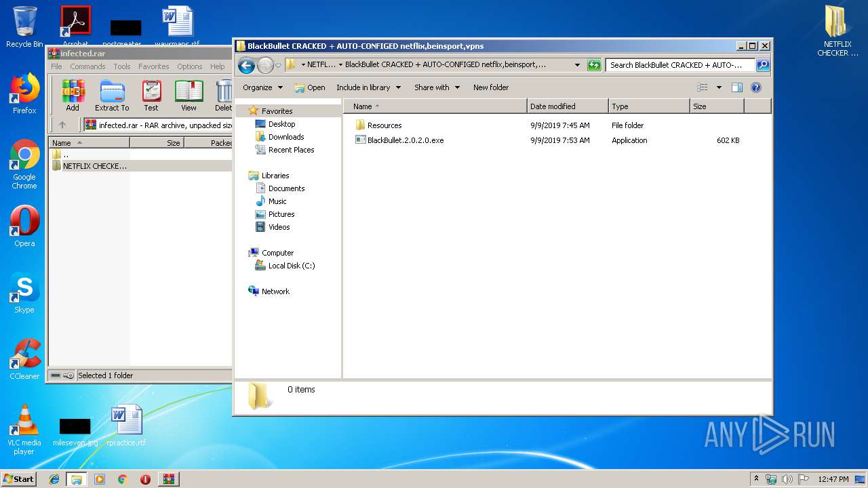
Task: Open the Organize dropdown menu
Action: pos(262,87)
